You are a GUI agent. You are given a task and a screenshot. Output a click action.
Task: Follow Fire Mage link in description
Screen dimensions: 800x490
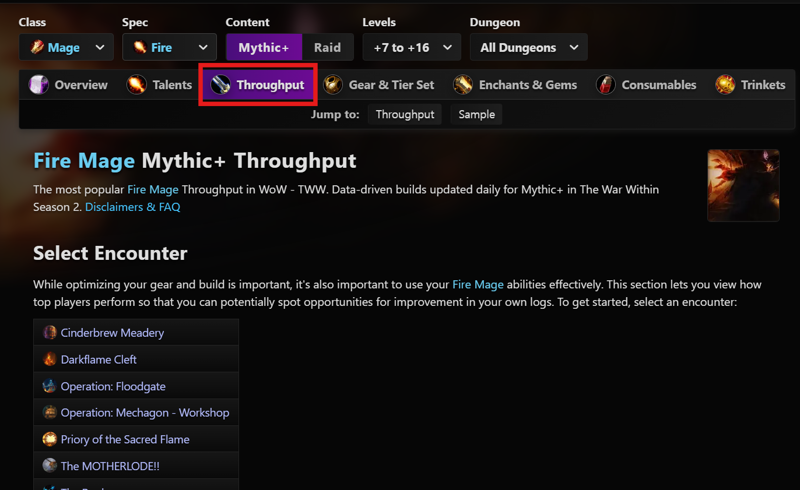click(x=153, y=190)
